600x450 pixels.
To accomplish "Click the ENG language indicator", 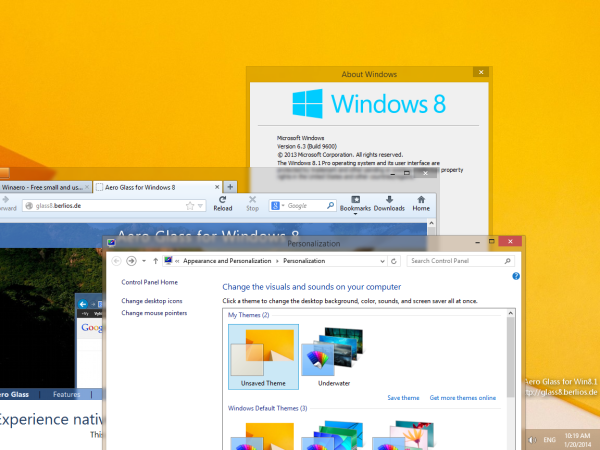I will click(549, 440).
